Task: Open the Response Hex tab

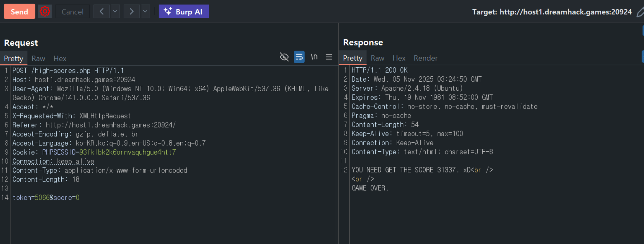Action: click(x=399, y=58)
